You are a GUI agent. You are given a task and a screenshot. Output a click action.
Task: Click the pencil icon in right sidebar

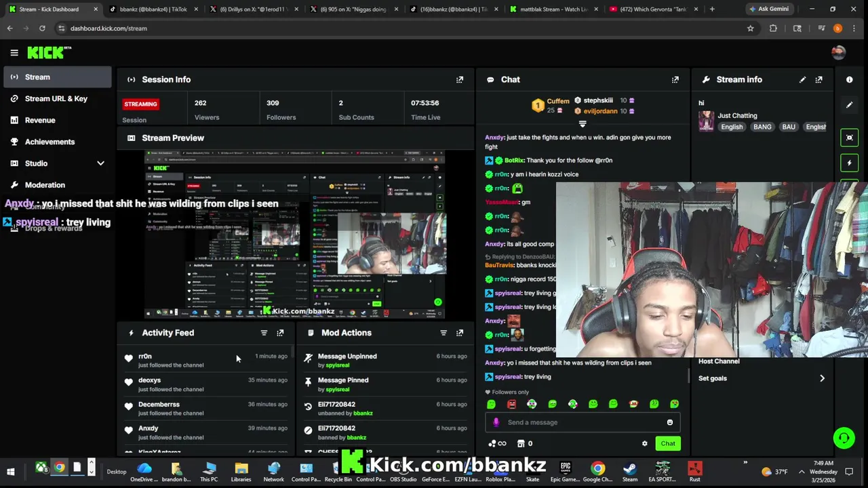849,105
